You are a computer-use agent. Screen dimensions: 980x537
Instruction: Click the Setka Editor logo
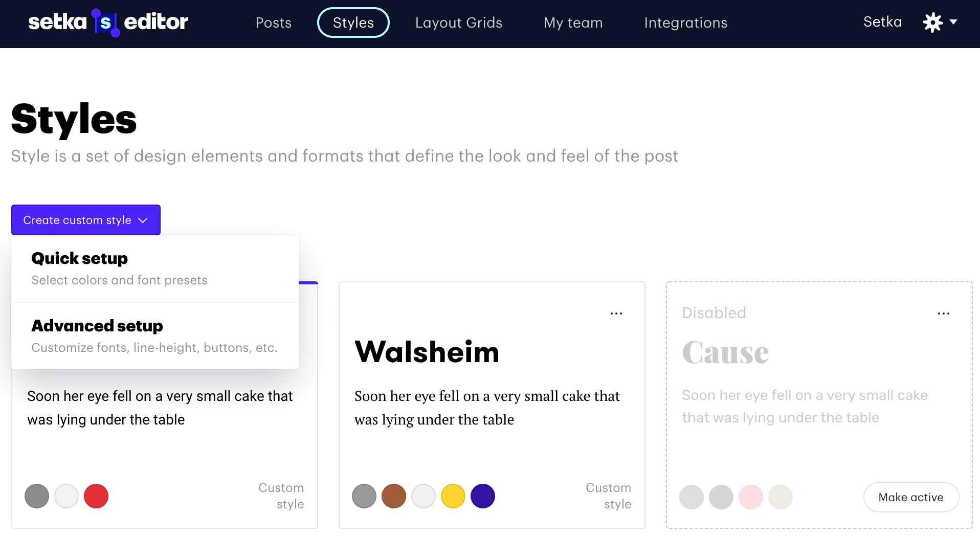[x=108, y=23]
